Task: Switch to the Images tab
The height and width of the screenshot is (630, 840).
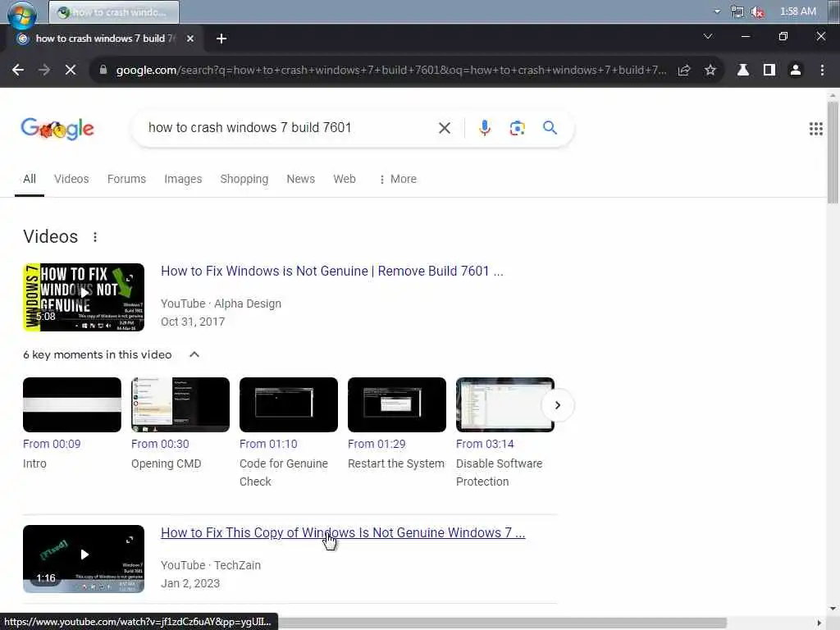Action: 183,179
